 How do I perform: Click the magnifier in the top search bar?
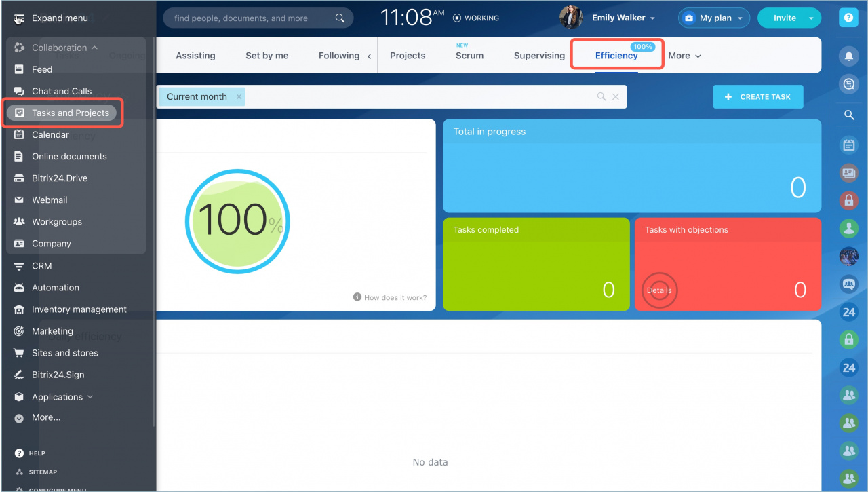pos(340,18)
